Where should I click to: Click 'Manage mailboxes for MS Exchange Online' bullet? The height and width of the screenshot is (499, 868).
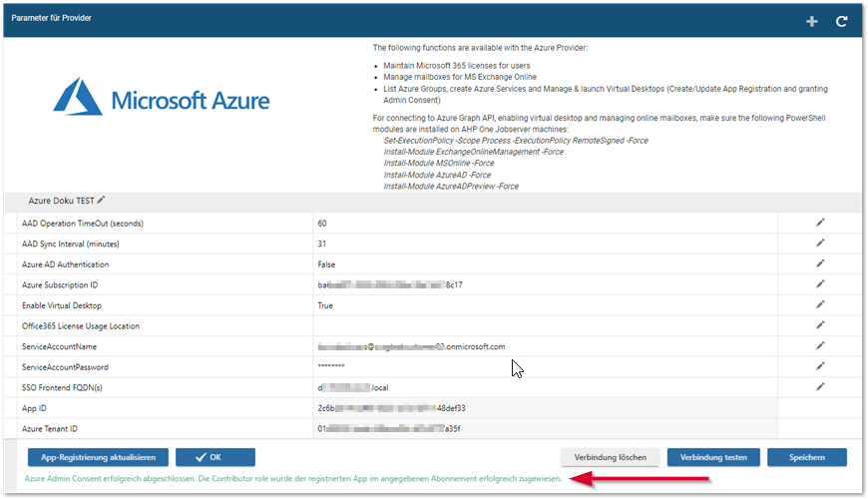coord(460,77)
